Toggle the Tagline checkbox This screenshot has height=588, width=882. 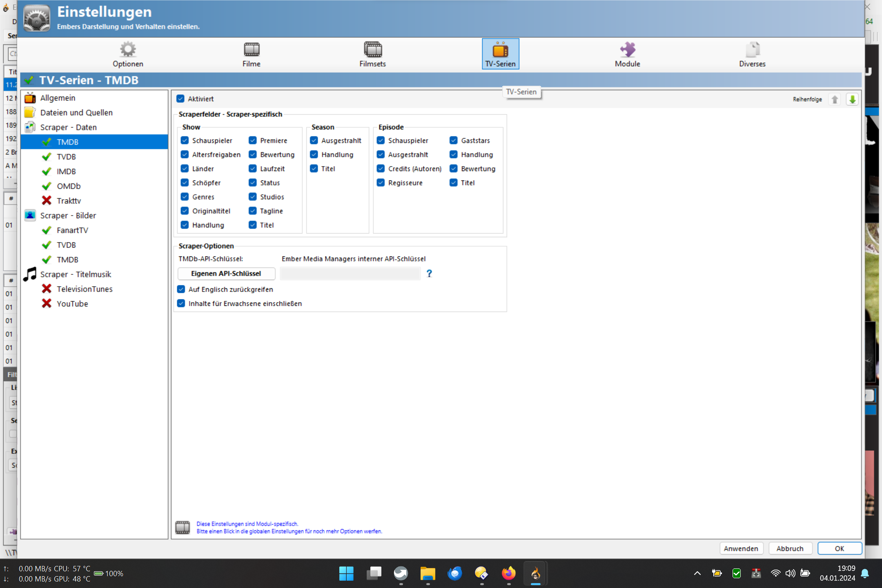(x=253, y=211)
